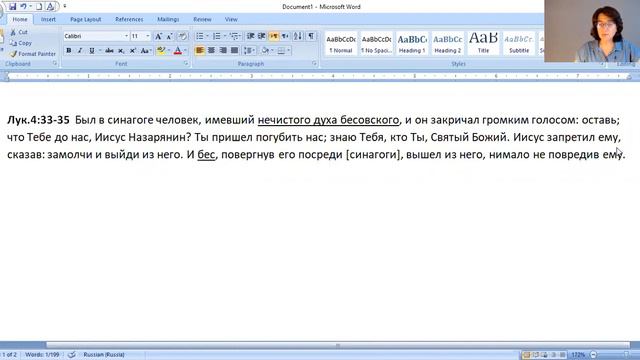Apply numbered list
This screenshot has width=640, height=360.
click(x=217, y=36)
